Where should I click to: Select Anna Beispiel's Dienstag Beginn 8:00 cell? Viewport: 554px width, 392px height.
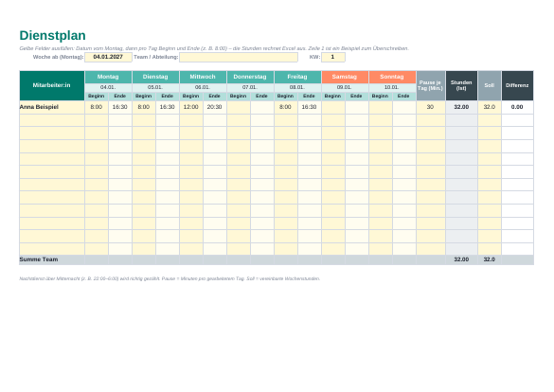144,107
